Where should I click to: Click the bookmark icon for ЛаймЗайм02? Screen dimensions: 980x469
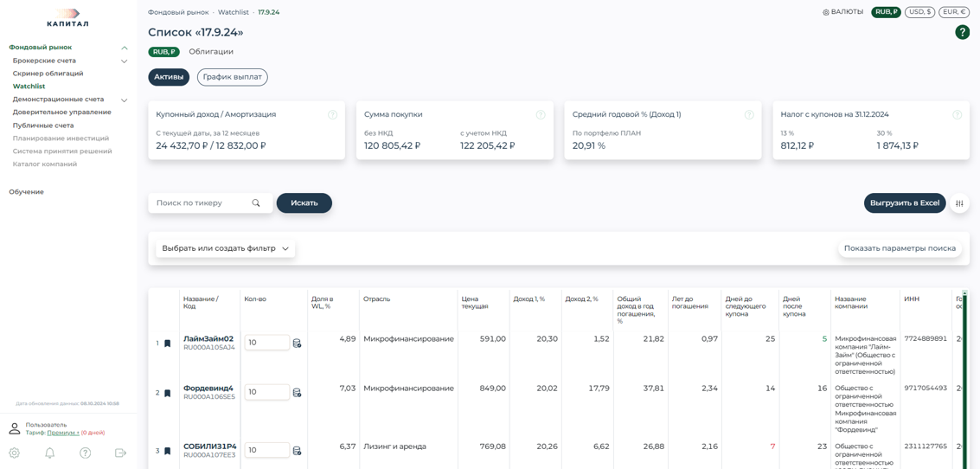click(168, 344)
